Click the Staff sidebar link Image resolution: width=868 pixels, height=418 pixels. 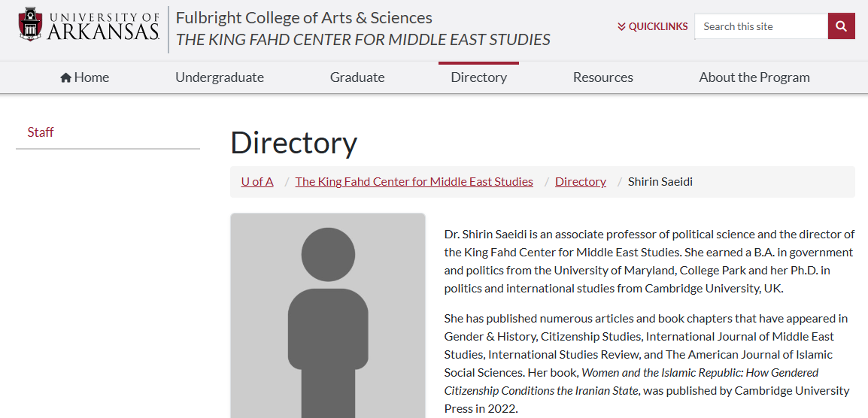[x=41, y=132]
